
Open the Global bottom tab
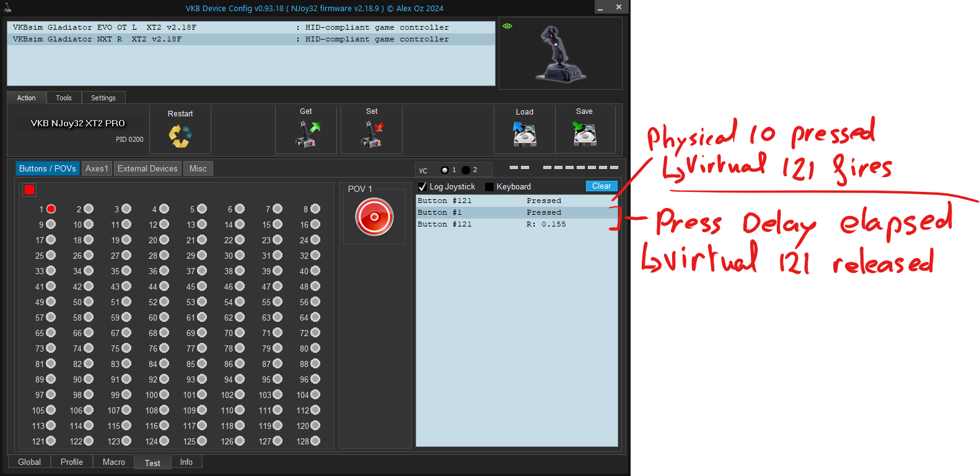click(29, 462)
